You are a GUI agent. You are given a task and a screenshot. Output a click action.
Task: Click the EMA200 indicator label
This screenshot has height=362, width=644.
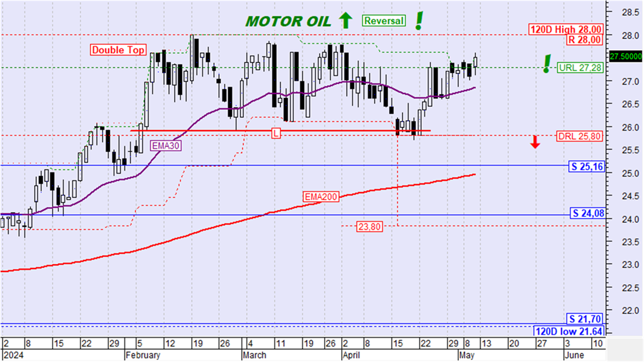tap(321, 197)
